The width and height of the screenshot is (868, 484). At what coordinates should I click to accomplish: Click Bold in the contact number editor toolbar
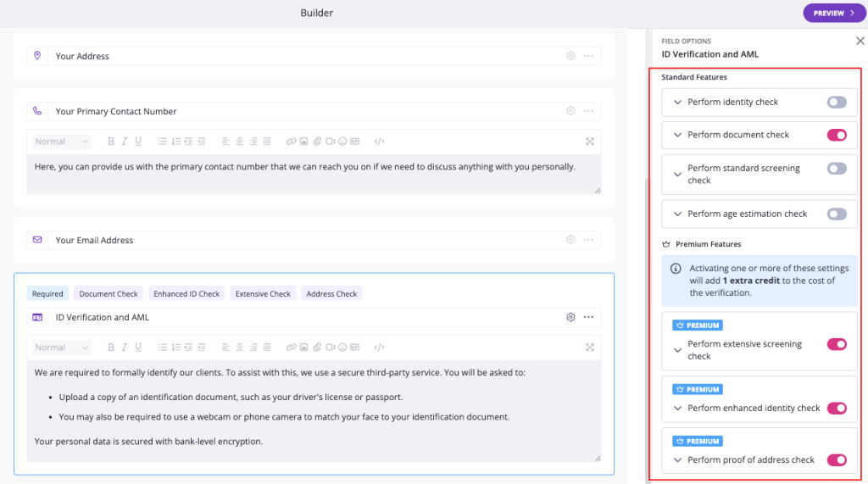click(x=111, y=142)
